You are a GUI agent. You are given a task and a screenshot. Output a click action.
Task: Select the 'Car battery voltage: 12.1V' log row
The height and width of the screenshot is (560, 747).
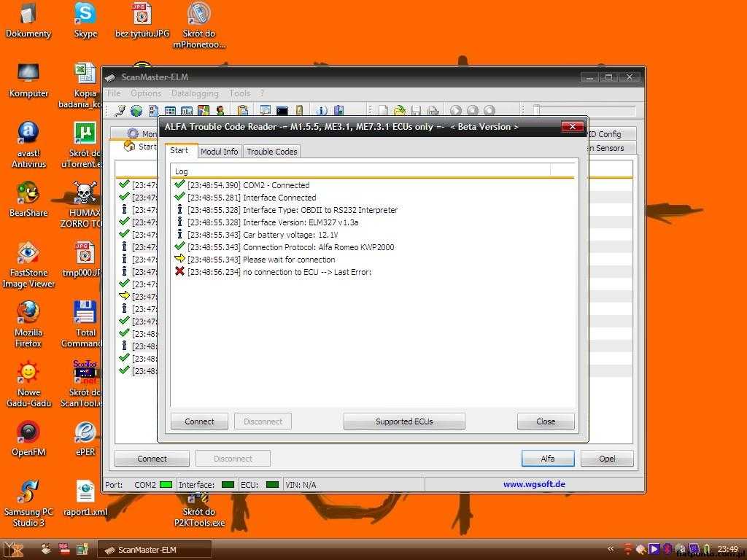[x=373, y=235]
